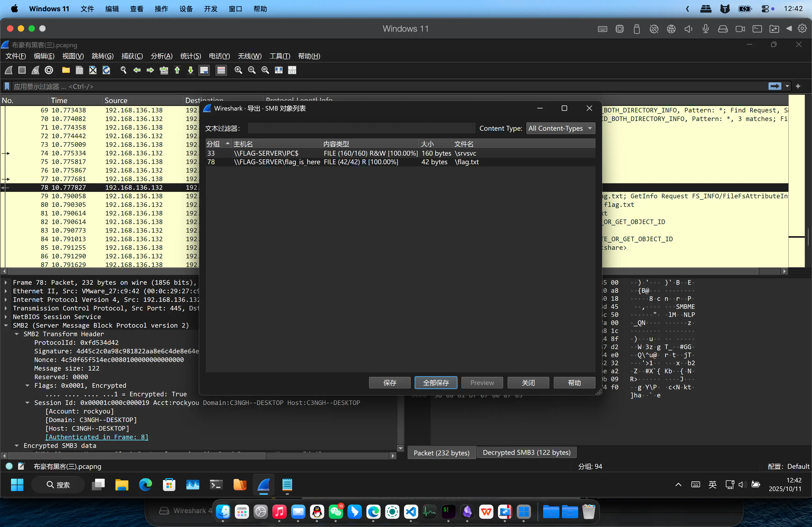The image size is (812, 527).
Task: Open the Content Type dropdown
Action: 560,129
